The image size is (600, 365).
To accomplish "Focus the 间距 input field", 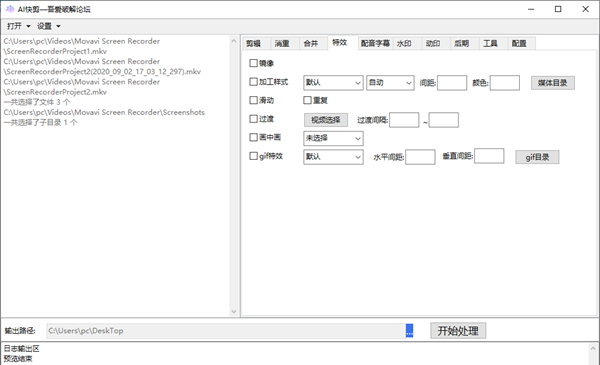I will [x=452, y=83].
